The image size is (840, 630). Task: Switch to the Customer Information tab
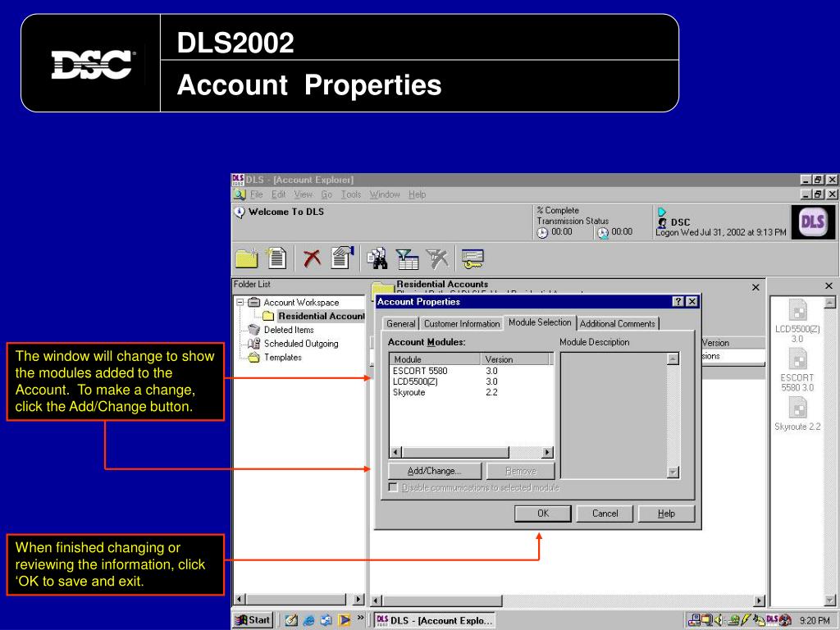462,323
